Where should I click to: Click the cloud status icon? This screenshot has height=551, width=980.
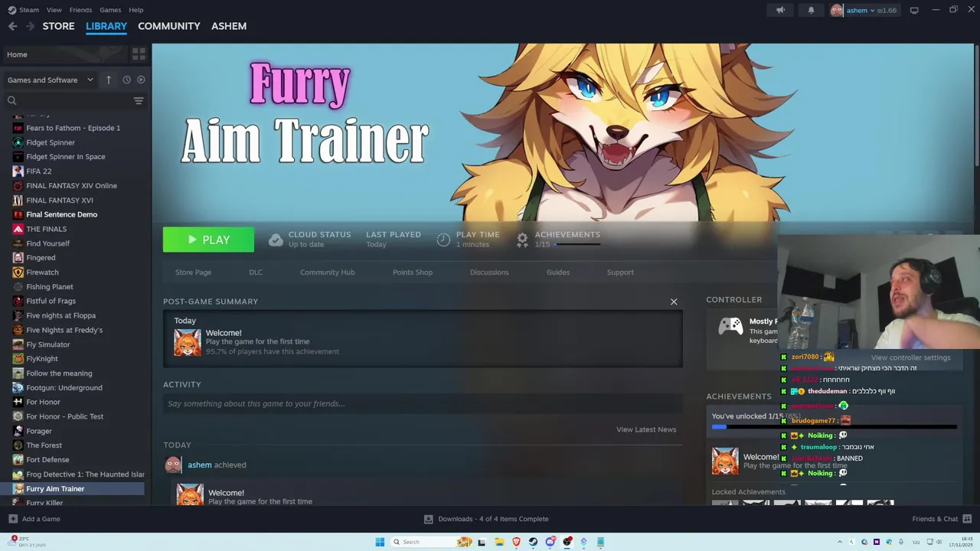click(276, 240)
